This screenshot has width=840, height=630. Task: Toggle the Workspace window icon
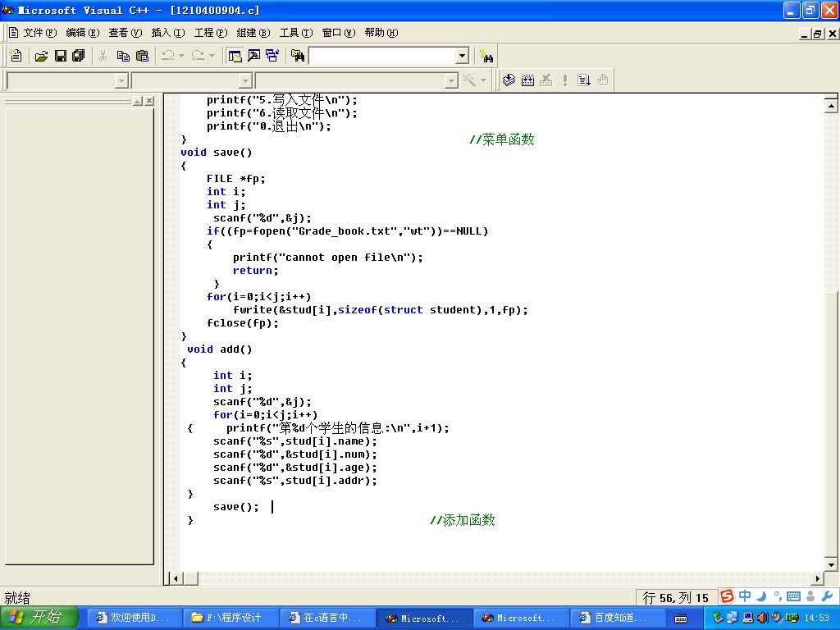tap(234, 56)
